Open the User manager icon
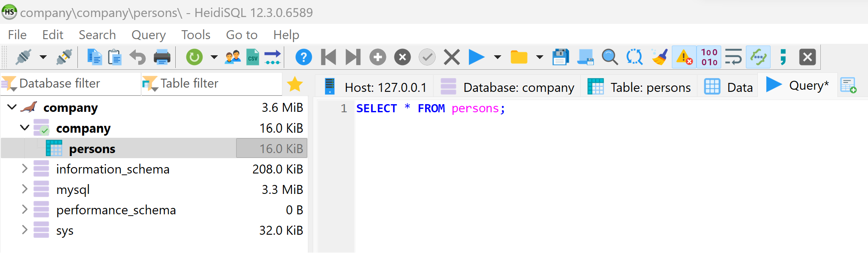868x253 pixels. (x=233, y=57)
